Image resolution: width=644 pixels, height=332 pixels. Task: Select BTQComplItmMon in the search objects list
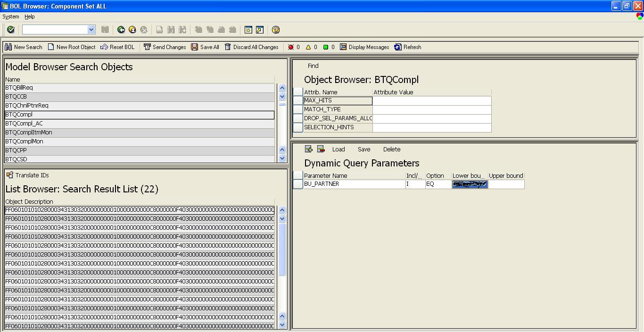point(29,133)
